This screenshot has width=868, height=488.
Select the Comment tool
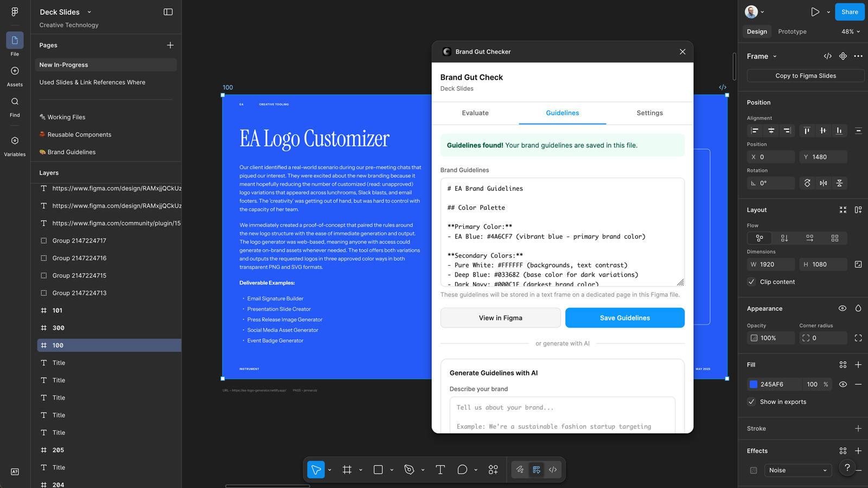(462, 470)
